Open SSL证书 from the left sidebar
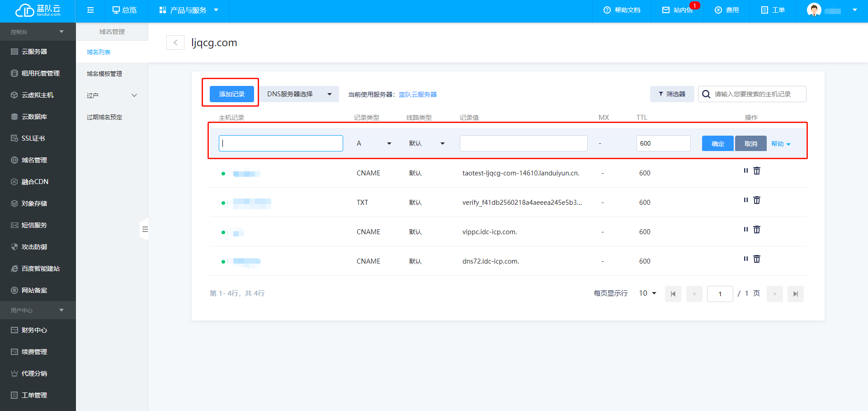This screenshot has width=868, height=411. click(x=33, y=138)
